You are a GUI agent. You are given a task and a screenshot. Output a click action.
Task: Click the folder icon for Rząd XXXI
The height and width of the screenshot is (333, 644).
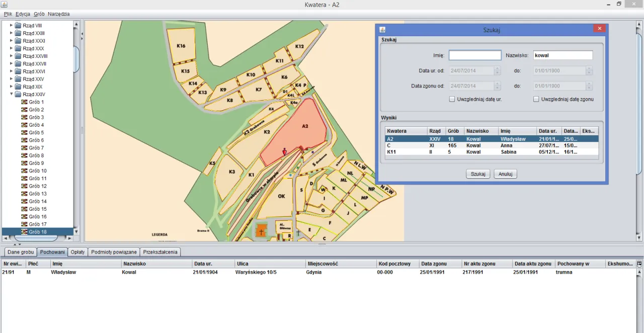[x=18, y=41]
